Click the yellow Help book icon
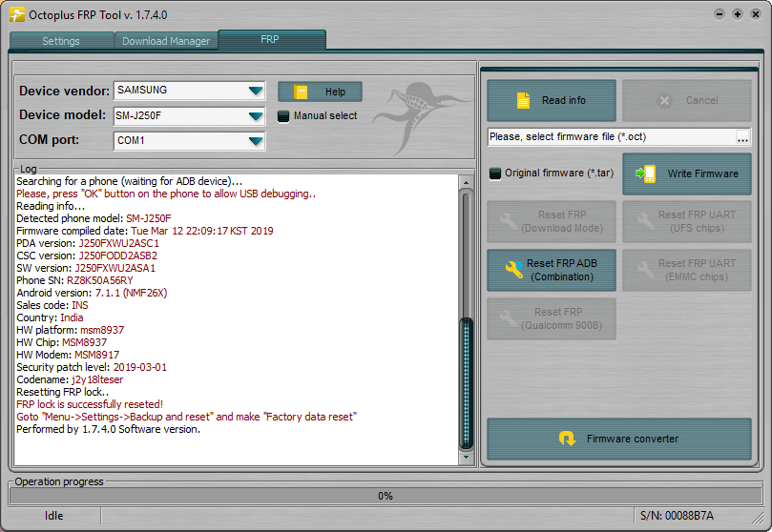 pyautogui.click(x=302, y=92)
